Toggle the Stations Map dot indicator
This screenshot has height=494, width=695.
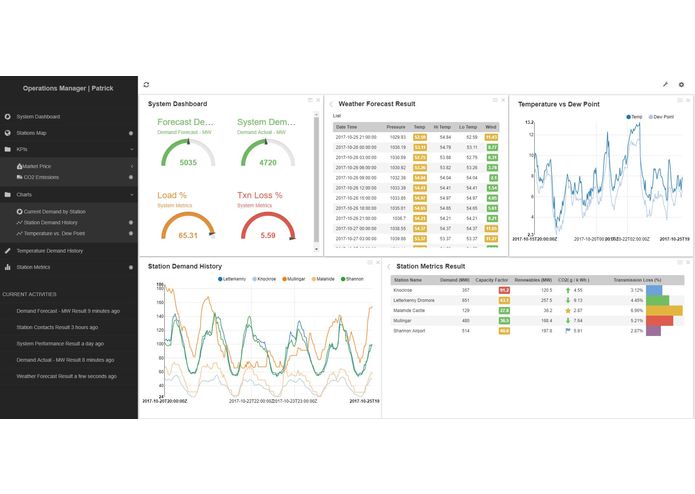point(131,133)
